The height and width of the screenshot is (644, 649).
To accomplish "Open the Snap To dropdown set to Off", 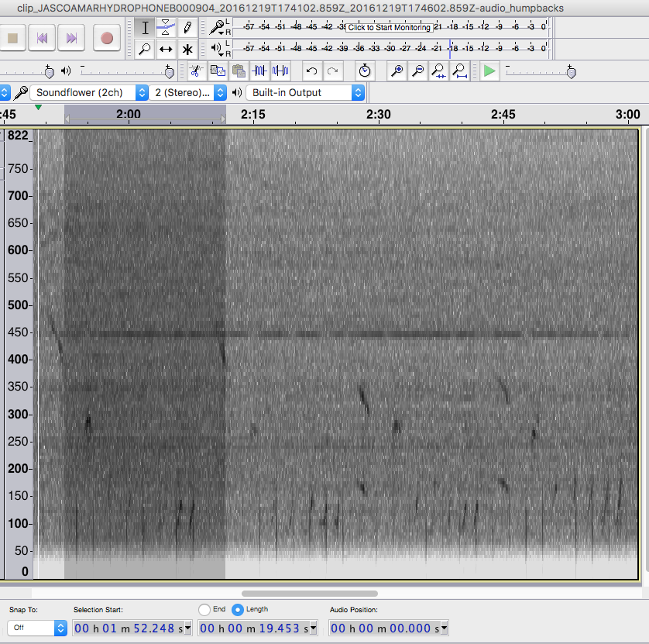I will click(x=37, y=628).
